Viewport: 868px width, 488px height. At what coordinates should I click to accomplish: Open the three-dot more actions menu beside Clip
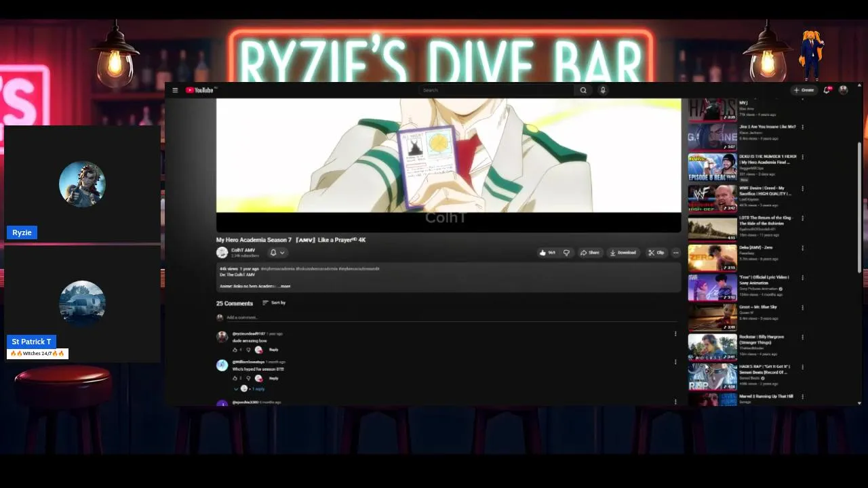point(675,253)
